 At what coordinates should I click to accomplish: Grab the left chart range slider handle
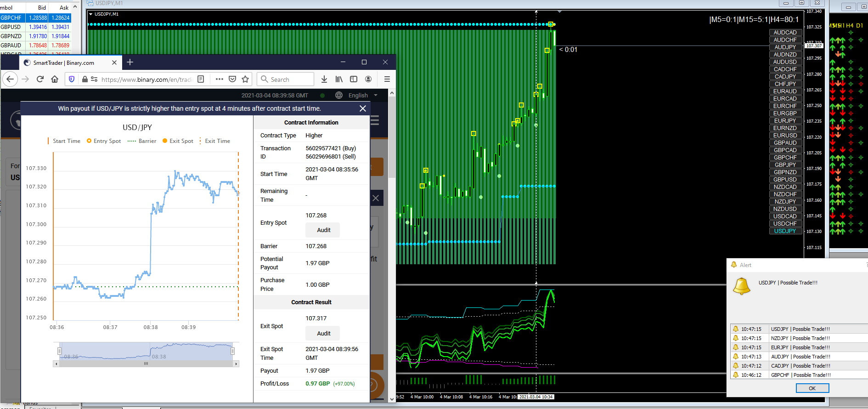point(59,351)
